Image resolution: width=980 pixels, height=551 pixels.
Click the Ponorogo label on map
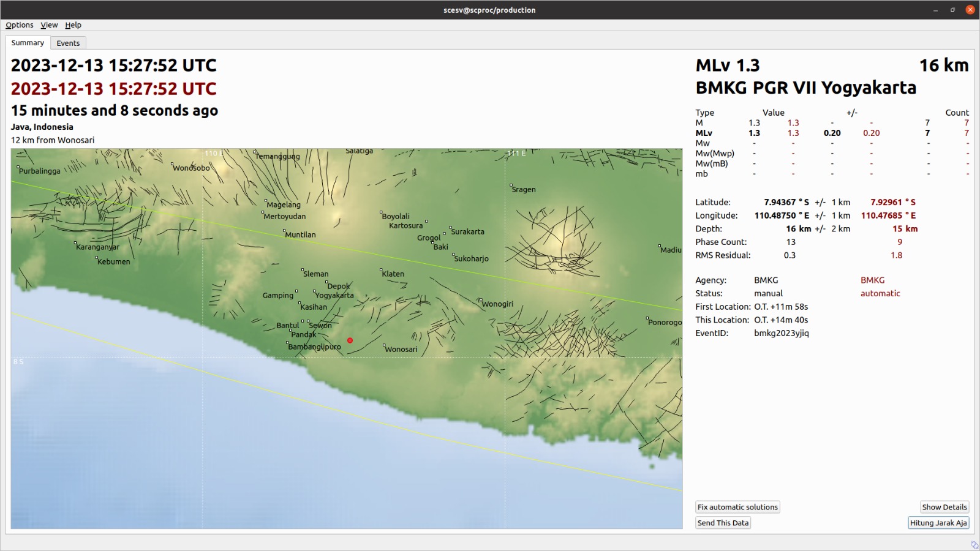(x=665, y=322)
